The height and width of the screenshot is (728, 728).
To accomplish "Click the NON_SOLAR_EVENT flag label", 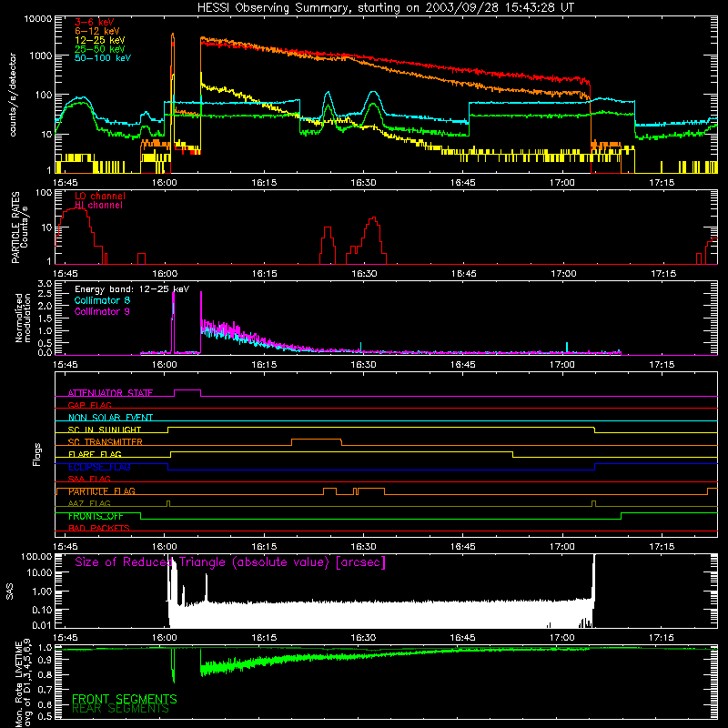I will 110,418.
